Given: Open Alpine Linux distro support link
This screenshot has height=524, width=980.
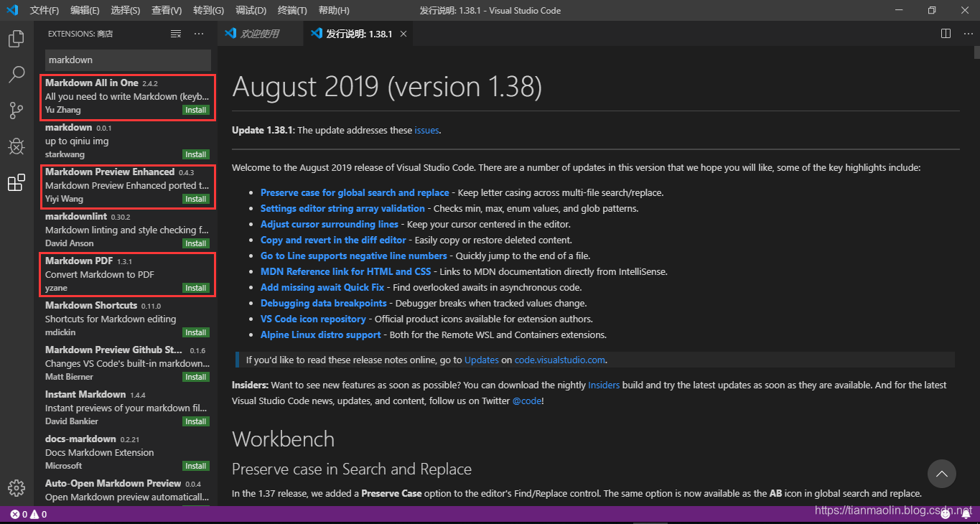Looking at the screenshot, I should click(321, 334).
